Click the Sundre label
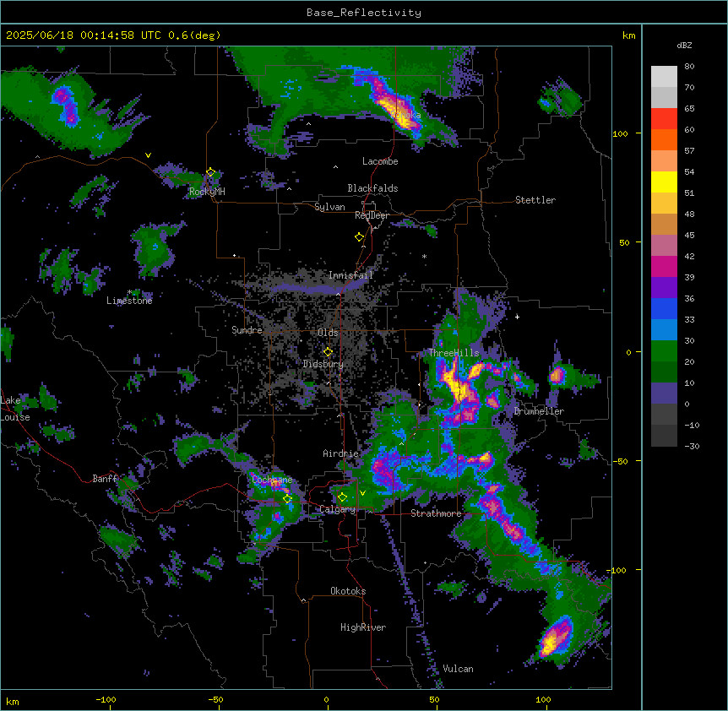The image size is (728, 711). pyautogui.click(x=247, y=330)
